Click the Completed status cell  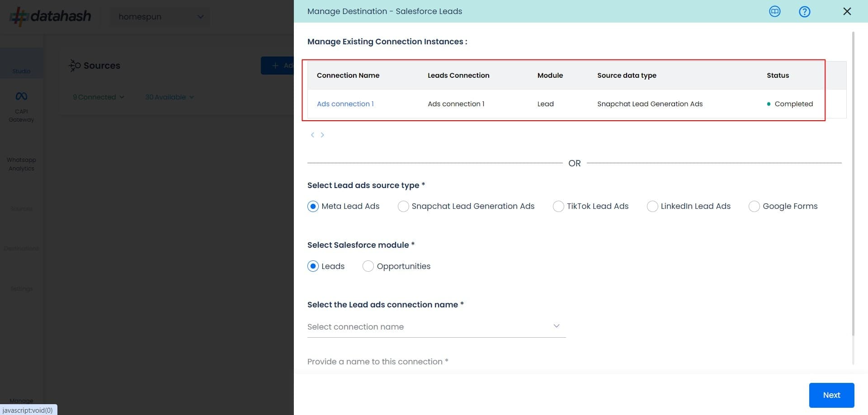pyautogui.click(x=790, y=104)
